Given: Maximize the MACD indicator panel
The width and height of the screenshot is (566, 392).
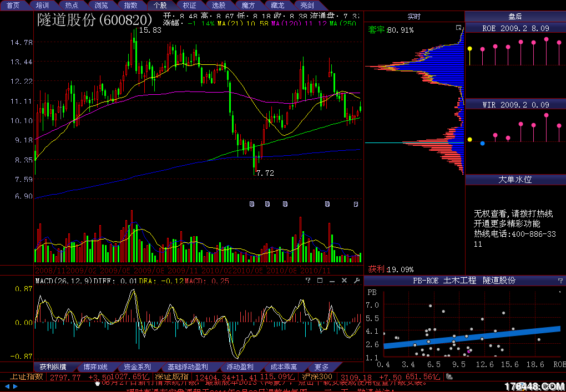Looking at the screenshot, I should point(320,281).
